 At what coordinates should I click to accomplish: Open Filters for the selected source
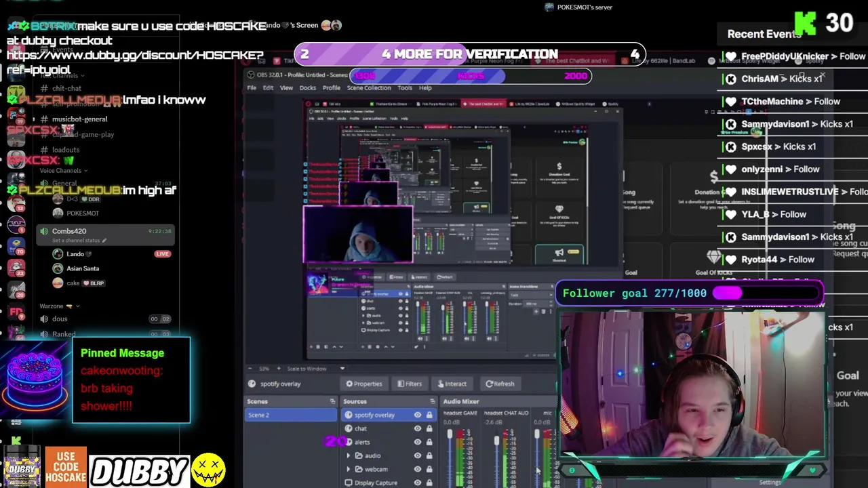click(x=410, y=384)
